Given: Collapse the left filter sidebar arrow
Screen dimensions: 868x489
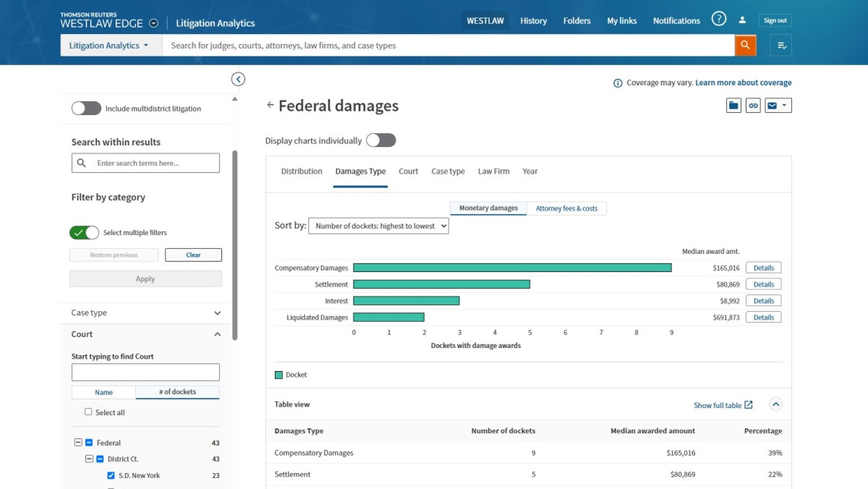Looking at the screenshot, I should pos(238,80).
